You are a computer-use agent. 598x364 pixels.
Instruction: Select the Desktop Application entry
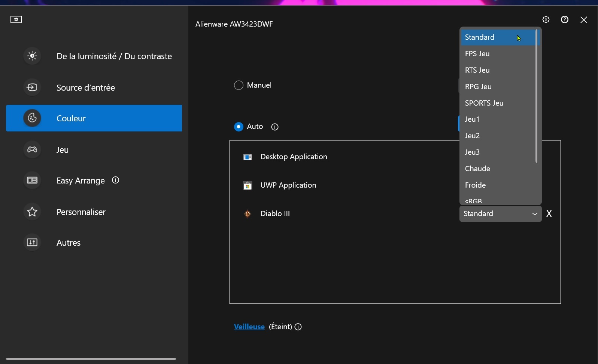[x=294, y=157]
